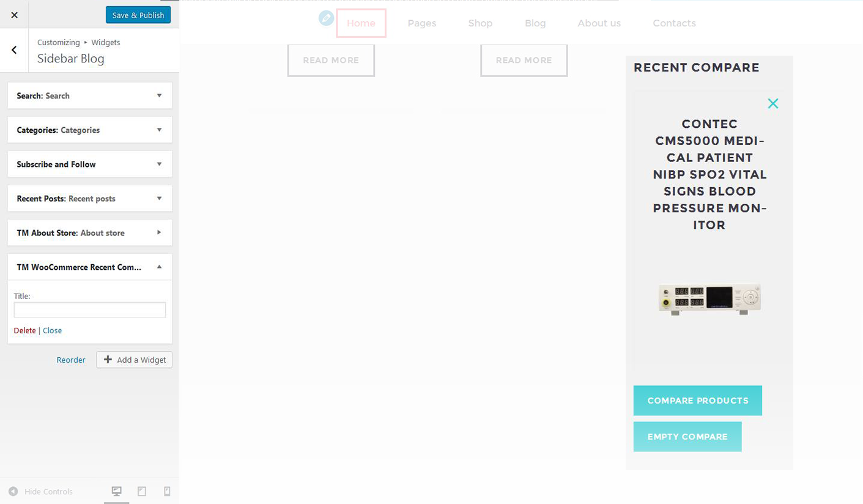
Task: Expand the Categories widget
Action: click(x=159, y=130)
